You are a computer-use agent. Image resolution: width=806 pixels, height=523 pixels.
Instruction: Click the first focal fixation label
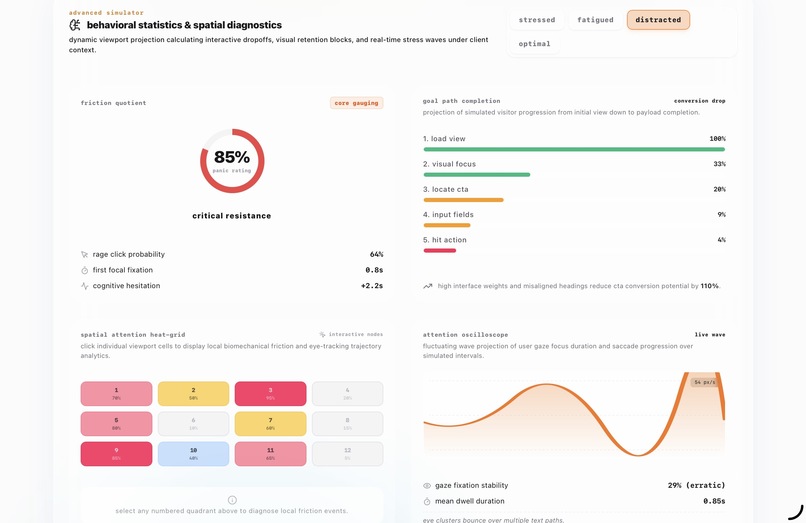click(x=122, y=270)
